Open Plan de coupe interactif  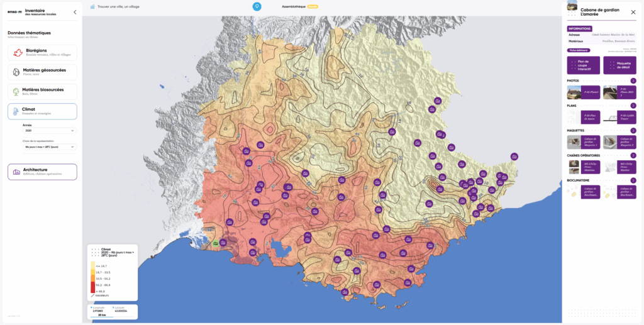(x=583, y=65)
